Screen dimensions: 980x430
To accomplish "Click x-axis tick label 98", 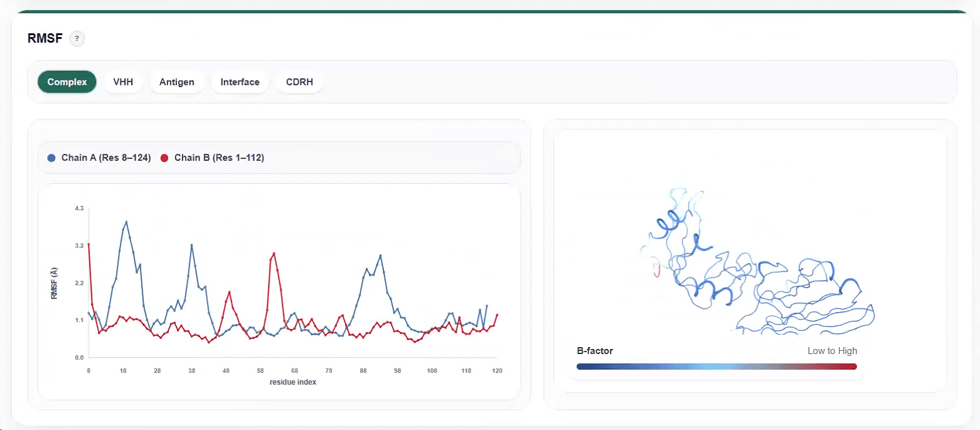I will coord(397,370).
